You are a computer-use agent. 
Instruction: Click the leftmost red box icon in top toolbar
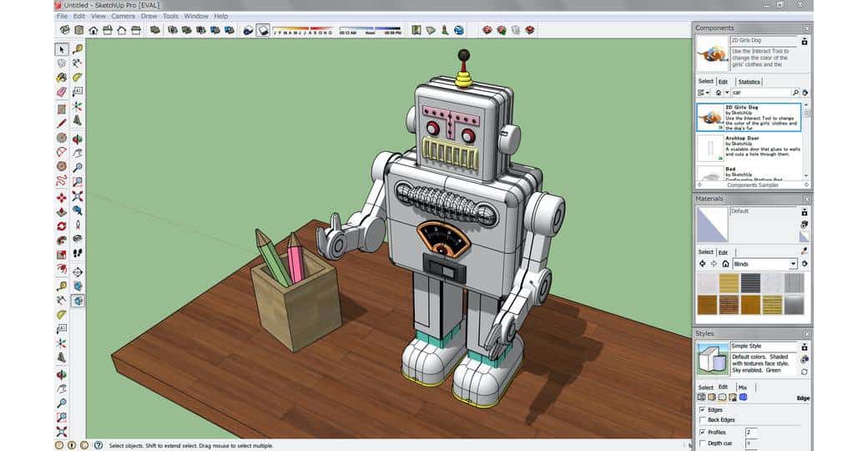tap(487, 30)
